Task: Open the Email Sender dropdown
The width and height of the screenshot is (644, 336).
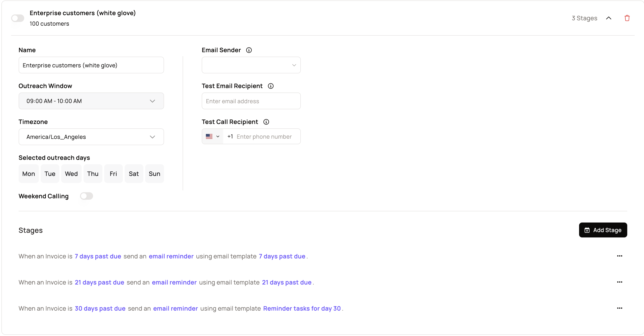Action: 251,65
